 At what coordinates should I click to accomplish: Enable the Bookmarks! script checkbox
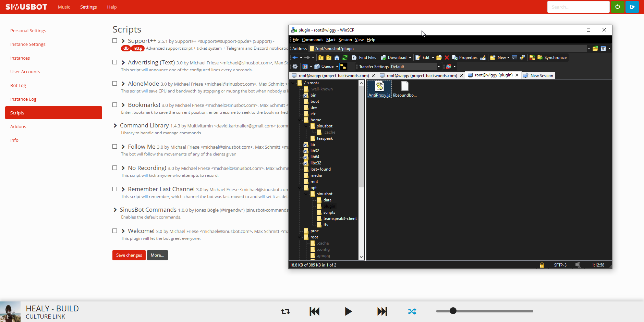[x=115, y=105]
